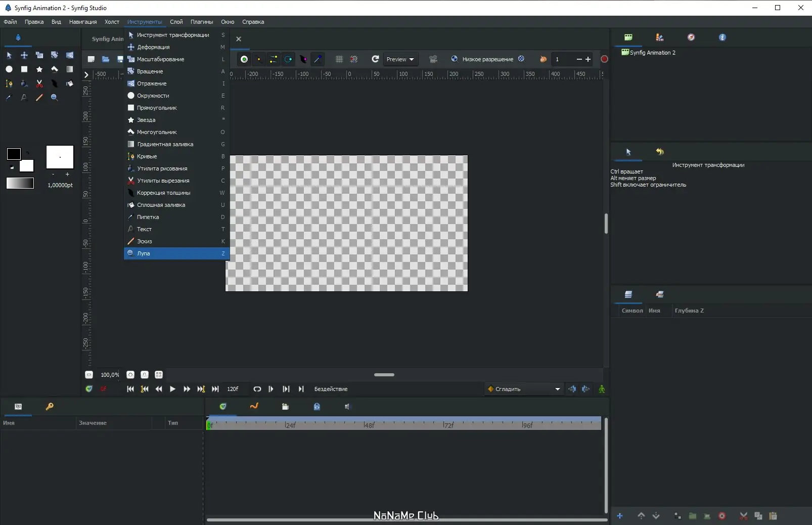The image size is (812, 525).
Task: Click the refresh render icon
Action: (x=375, y=59)
